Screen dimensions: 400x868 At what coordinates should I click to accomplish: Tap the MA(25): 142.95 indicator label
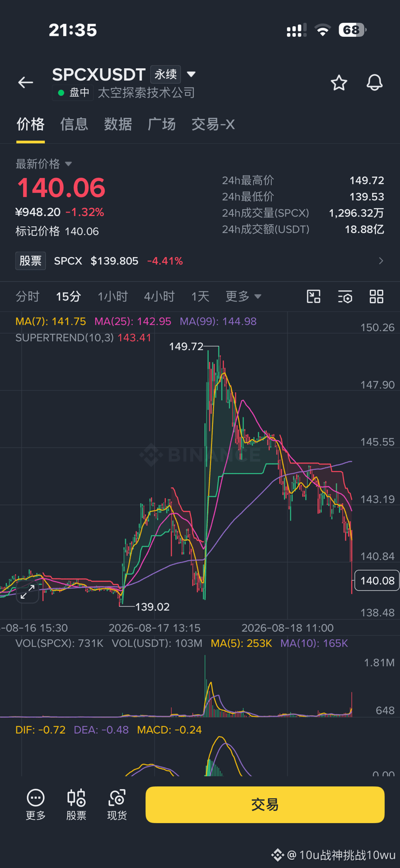click(133, 321)
